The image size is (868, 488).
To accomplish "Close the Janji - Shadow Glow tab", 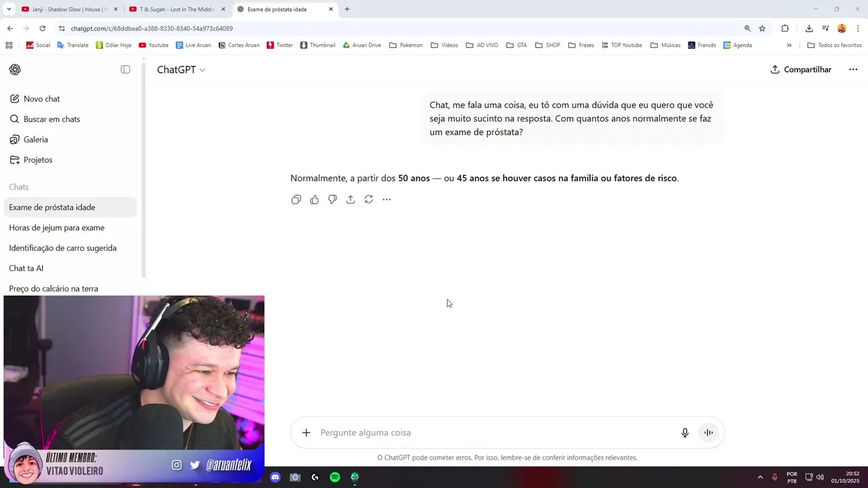I will [x=115, y=9].
